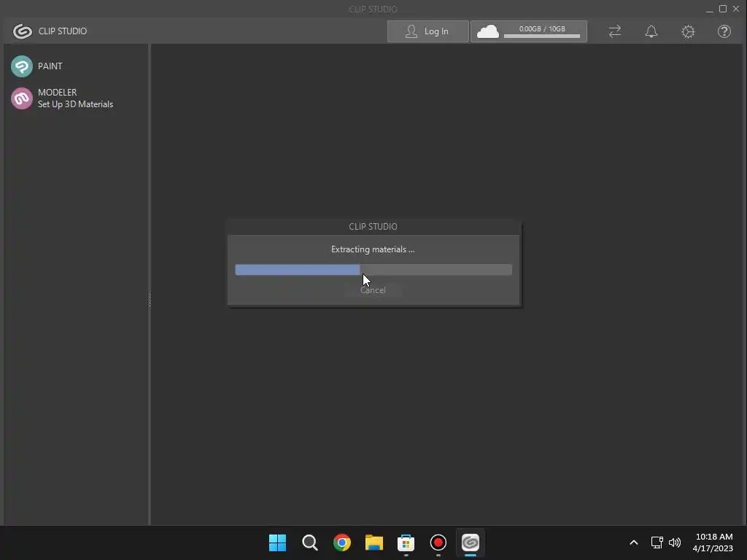Viewport: 747px width, 560px height.
Task: Open the settings gear menu
Action: (688, 31)
